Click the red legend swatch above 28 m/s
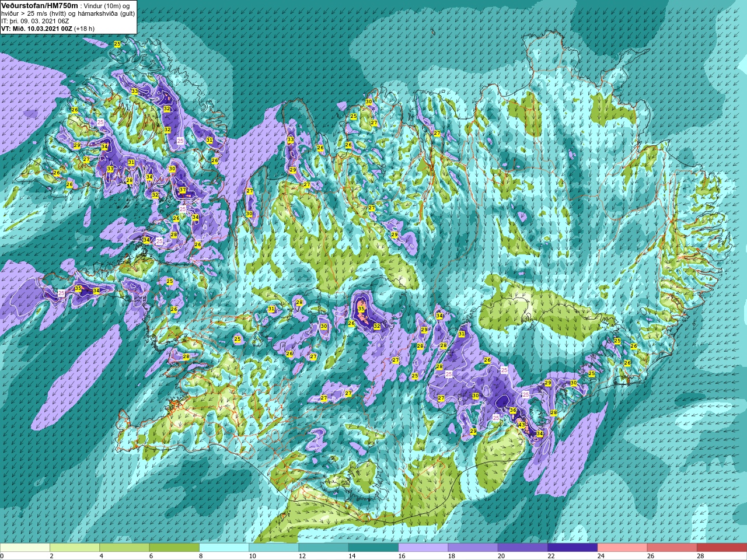Image resolution: width=747 pixels, height=560 pixels. coord(722,548)
